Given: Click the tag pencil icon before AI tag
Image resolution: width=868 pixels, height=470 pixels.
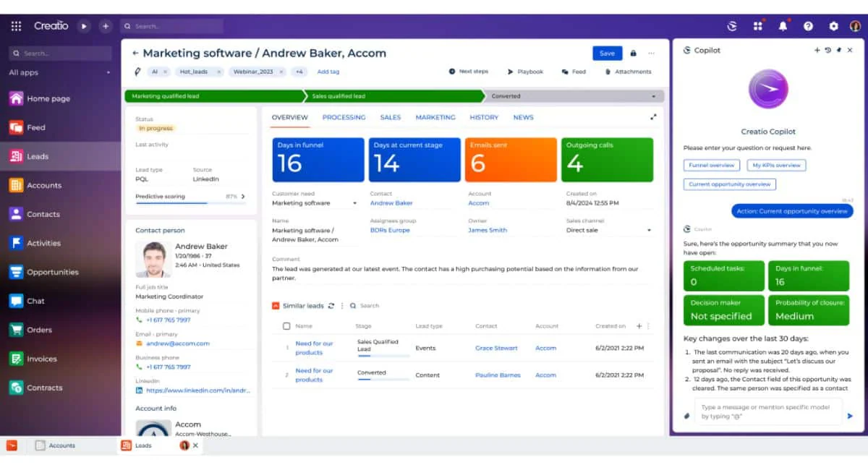Looking at the screenshot, I should 137,72.
